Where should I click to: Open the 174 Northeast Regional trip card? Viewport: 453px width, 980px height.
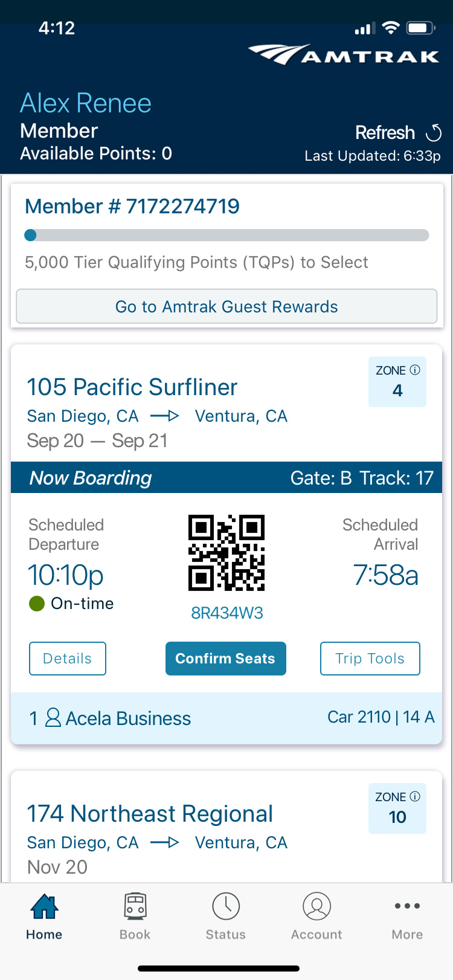pyautogui.click(x=150, y=814)
